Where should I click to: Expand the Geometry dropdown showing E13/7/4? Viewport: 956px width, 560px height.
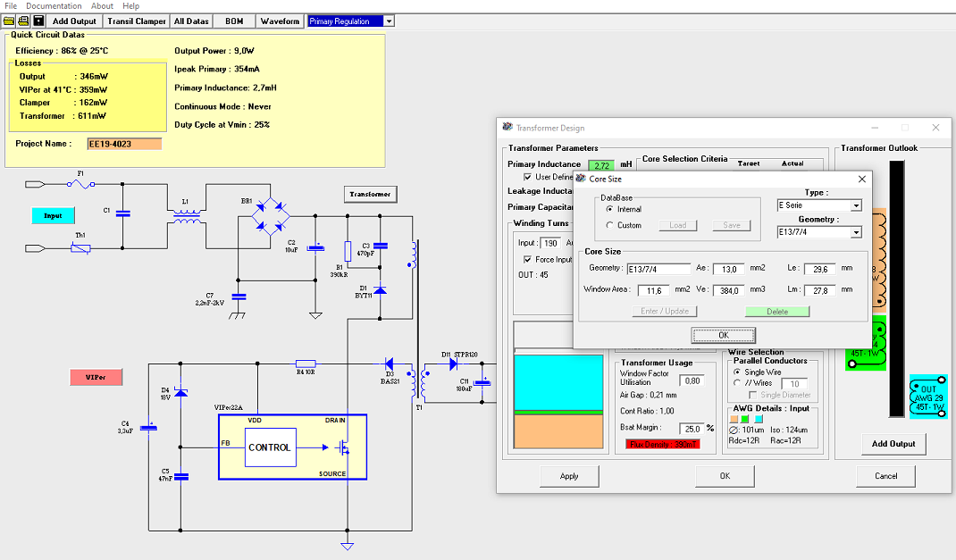click(856, 232)
